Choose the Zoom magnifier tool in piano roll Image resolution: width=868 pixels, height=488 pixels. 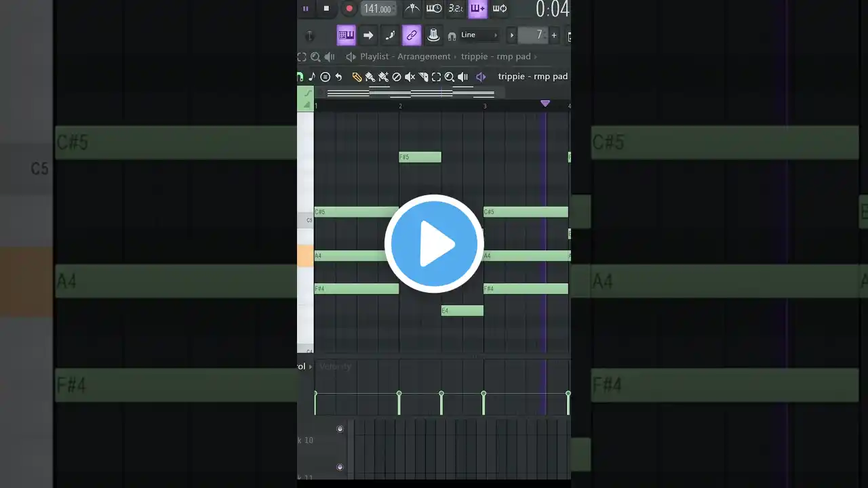pos(449,77)
